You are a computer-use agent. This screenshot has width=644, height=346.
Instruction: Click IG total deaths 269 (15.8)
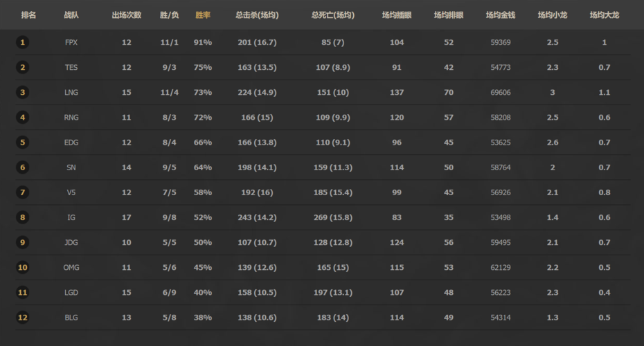click(x=333, y=217)
